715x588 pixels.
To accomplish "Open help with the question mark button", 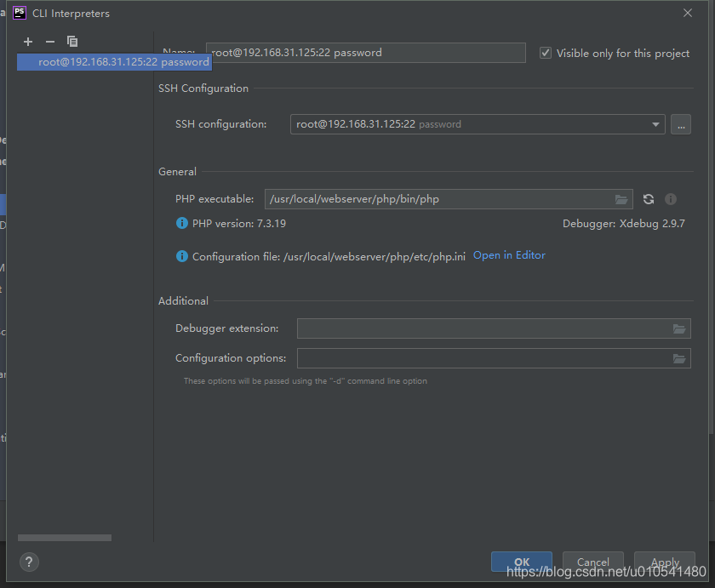I will [29, 562].
